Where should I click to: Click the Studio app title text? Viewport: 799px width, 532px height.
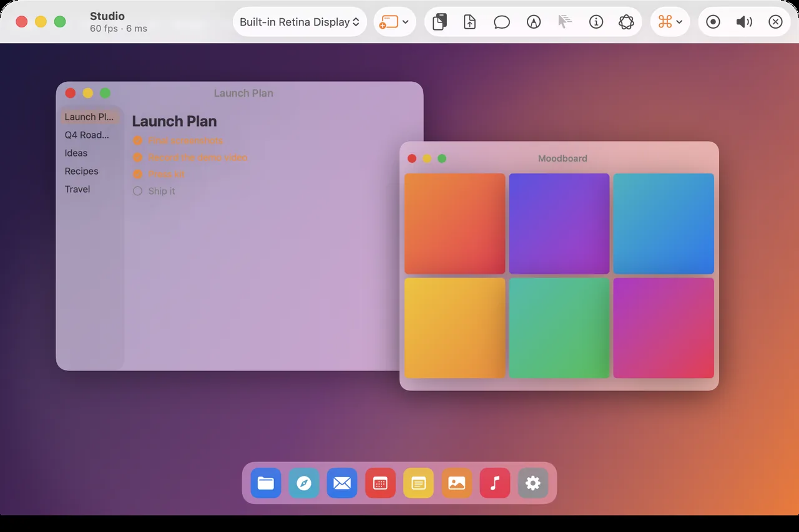[107, 16]
